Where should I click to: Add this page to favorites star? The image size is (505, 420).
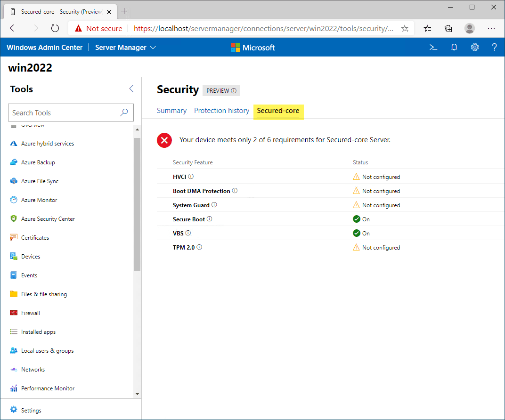pos(405,28)
